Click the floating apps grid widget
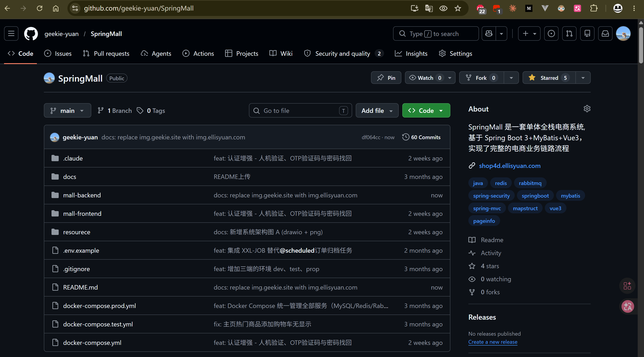Viewport: 644px width, 357px height. click(627, 286)
